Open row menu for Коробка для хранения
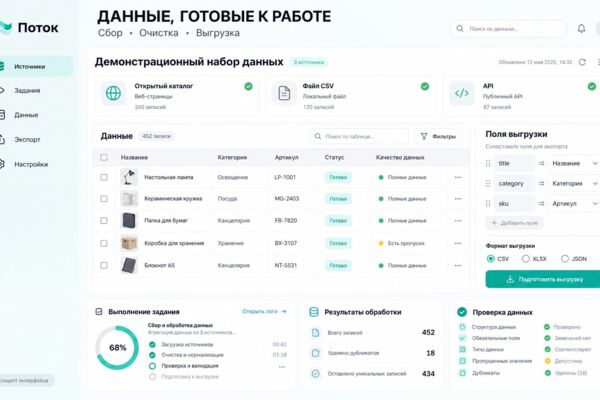 pos(458,243)
